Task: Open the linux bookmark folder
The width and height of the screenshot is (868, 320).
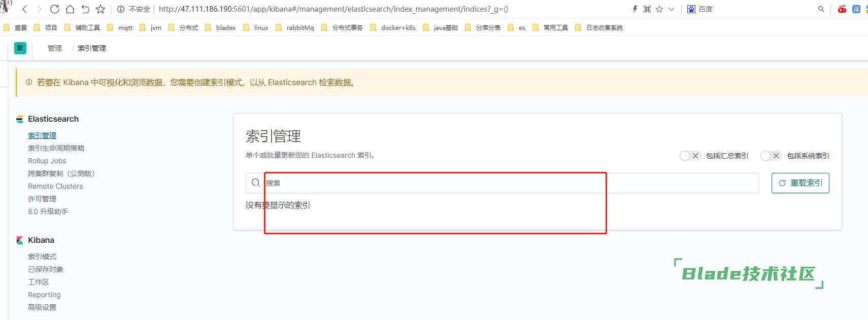Action: click(x=256, y=28)
